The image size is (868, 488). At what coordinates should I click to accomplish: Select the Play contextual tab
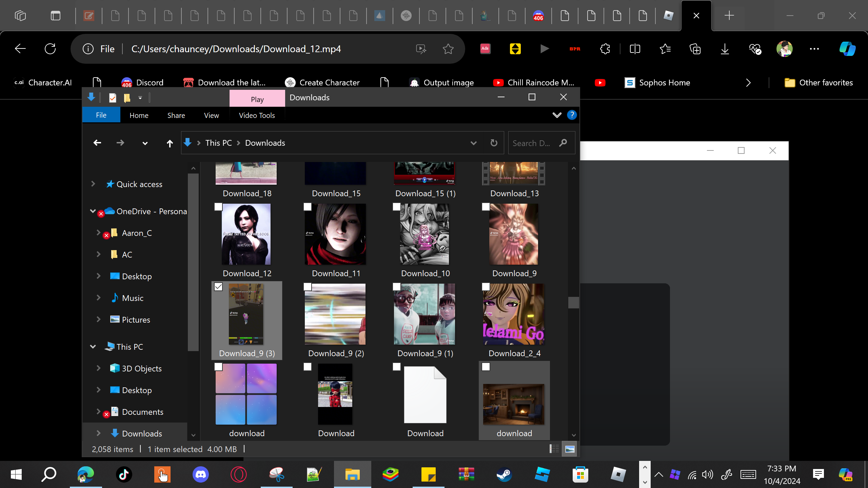(257, 99)
